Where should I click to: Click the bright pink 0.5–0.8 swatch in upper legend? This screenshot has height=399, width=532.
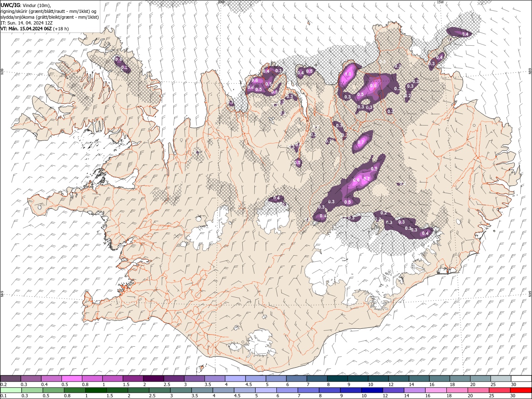pos(71,379)
